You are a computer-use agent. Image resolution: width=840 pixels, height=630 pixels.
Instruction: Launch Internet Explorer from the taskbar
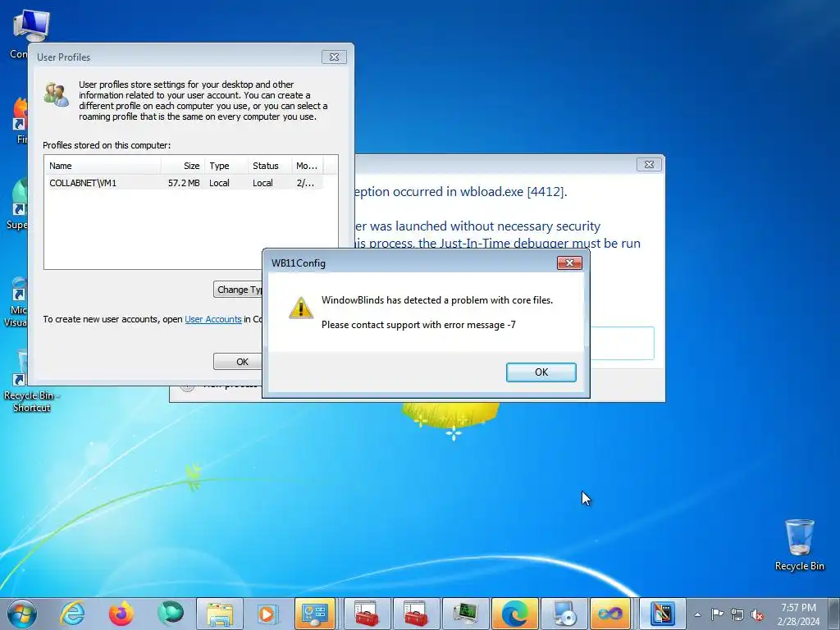(x=72, y=614)
